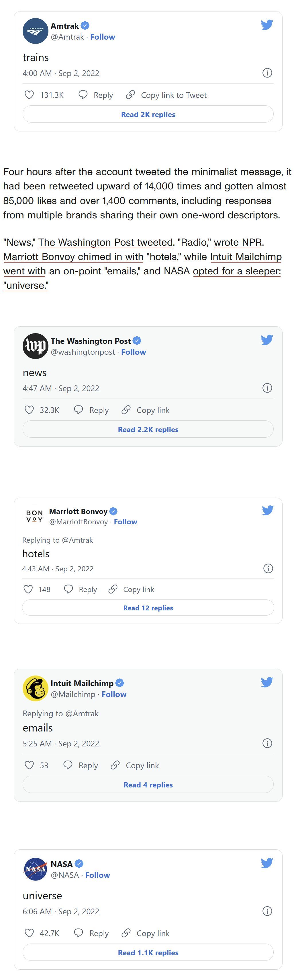Click Amtrak profile avatar
This screenshot has height=980, width=294.
(35, 31)
